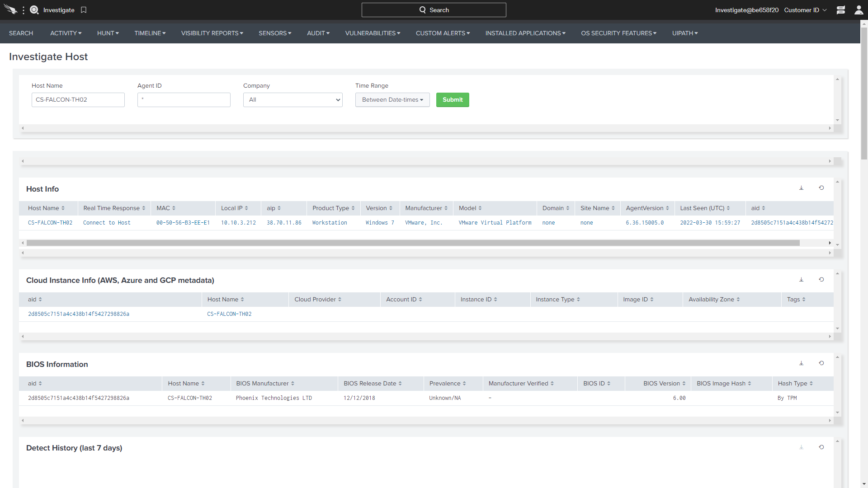The width and height of the screenshot is (868, 488).
Task: Sort Host Info by Last Seen (UTC)
Action: [x=705, y=208]
